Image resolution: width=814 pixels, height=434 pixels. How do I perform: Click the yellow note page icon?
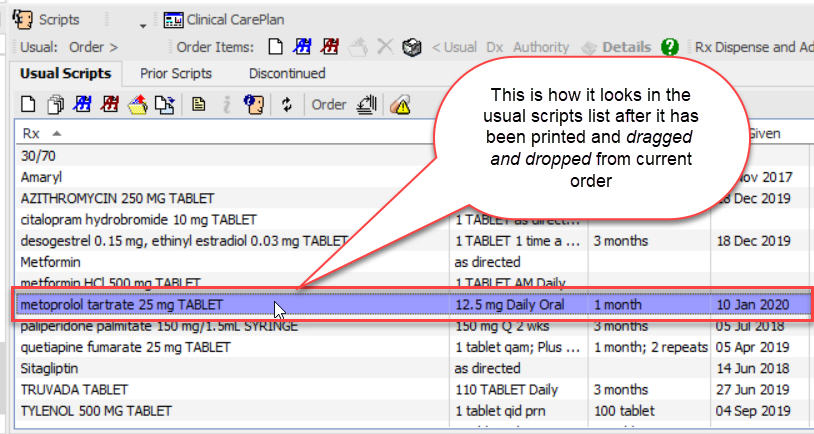(x=199, y=104)
